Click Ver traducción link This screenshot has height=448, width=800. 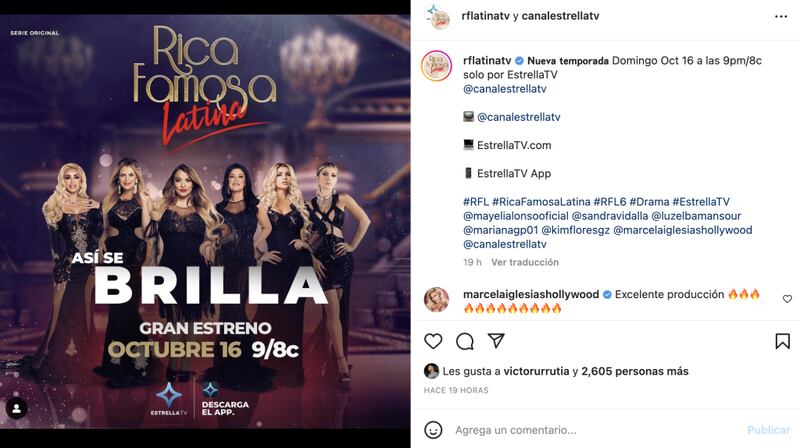[524, 262]
